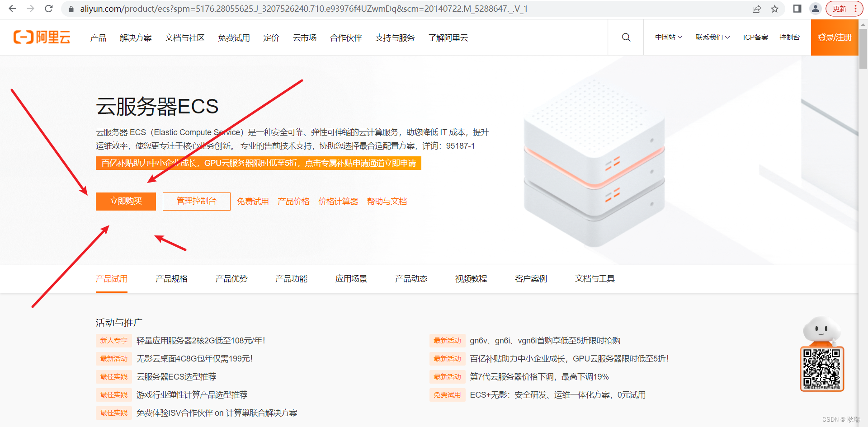Open the 价格计算器 link
Screen dimensions: 868x427
pos(338,201)
